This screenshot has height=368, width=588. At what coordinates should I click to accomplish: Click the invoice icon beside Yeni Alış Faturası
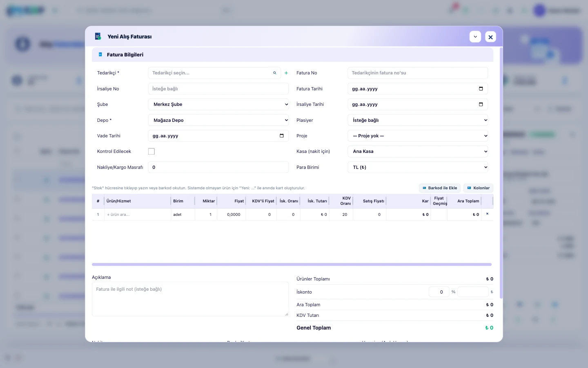tap(98, 36)
